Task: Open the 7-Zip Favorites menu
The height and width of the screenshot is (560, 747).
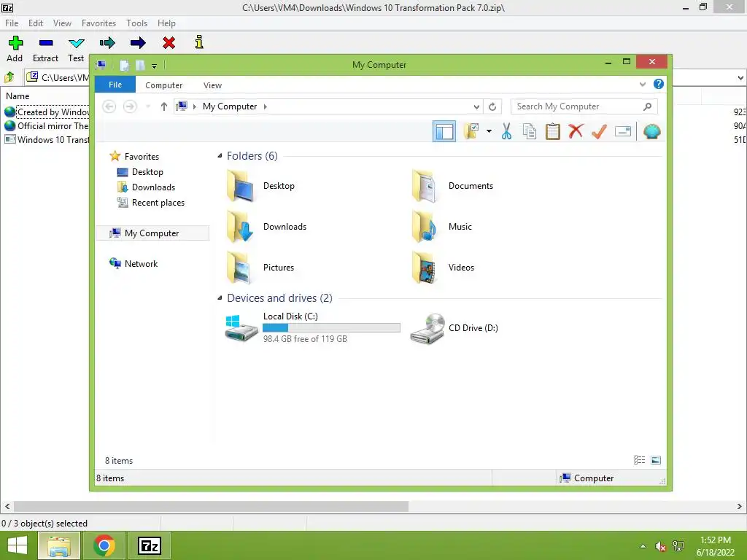Action: pos(98,23)
